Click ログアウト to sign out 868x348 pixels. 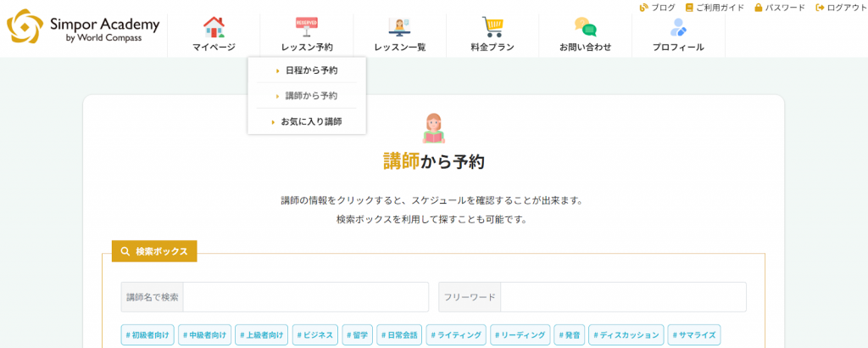841,8
